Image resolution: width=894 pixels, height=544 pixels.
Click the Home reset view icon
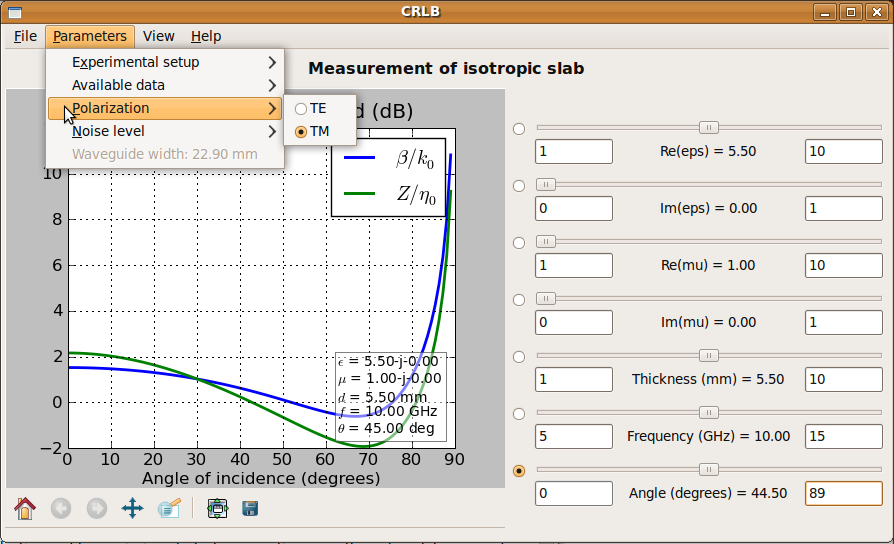tap(25, 508)
